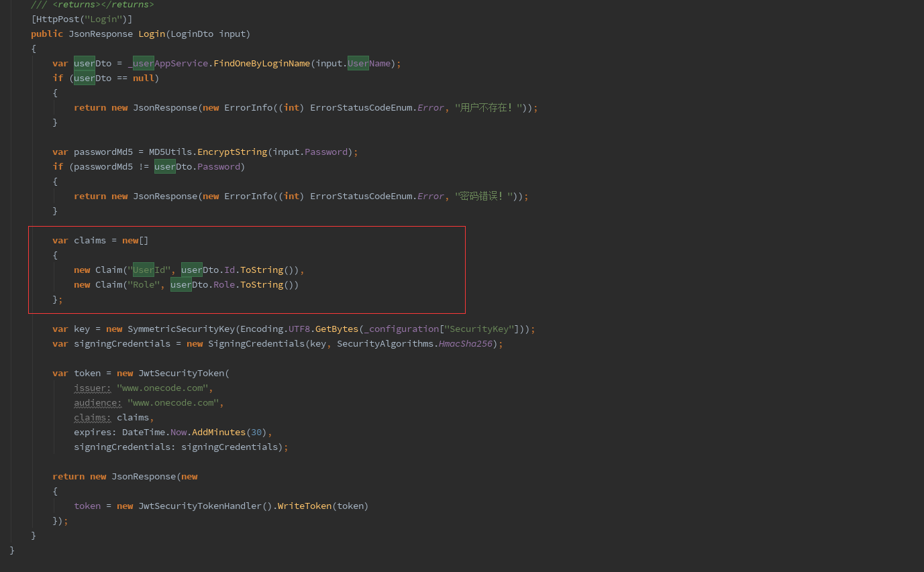Click the null keyword in the if condition
924x572 pixels.
[x=144, y=78]
